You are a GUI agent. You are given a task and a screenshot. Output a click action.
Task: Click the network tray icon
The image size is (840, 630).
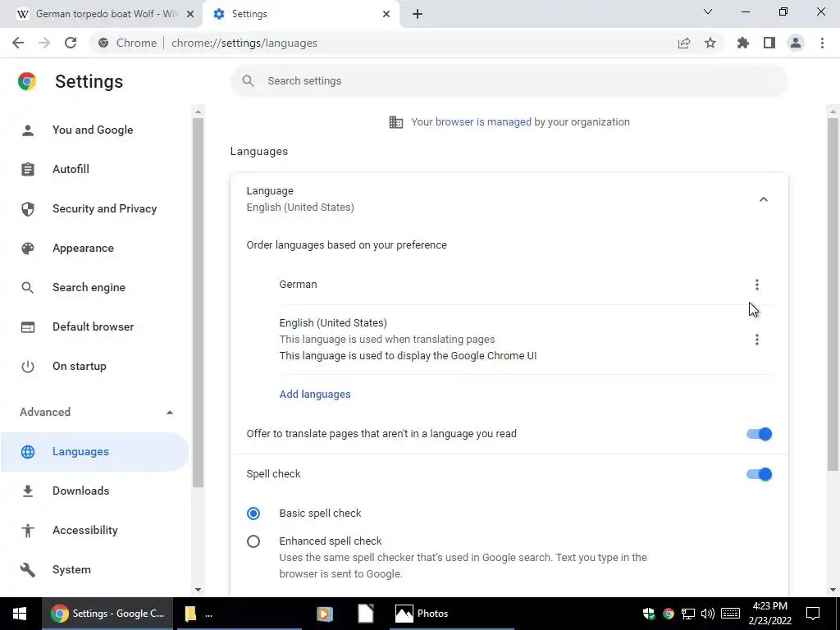688,614
